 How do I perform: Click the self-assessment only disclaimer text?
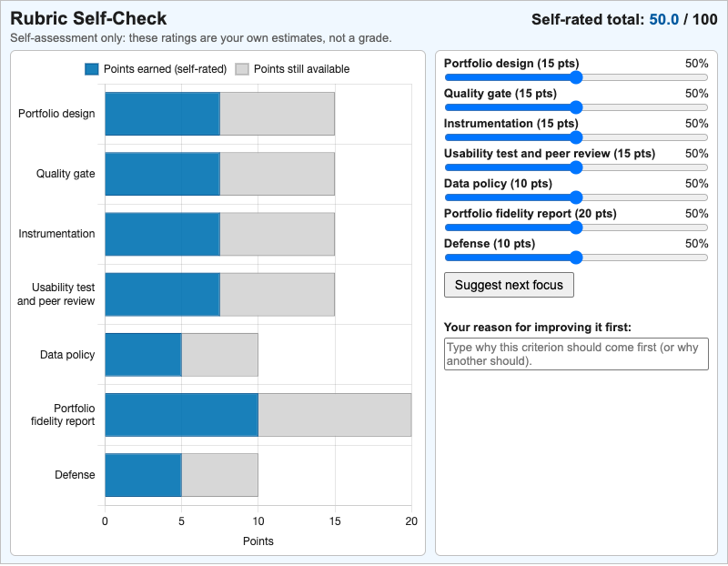pyautogui.click(x=201, y=38)
